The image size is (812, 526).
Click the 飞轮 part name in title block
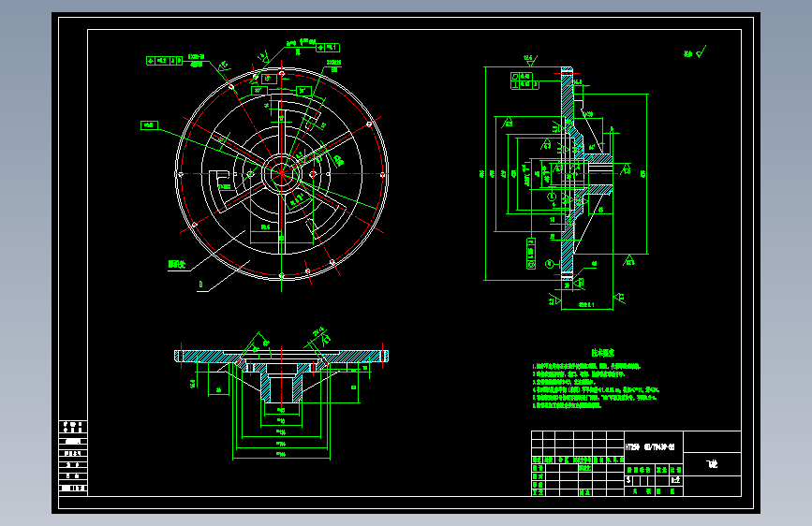click(713, 464)
